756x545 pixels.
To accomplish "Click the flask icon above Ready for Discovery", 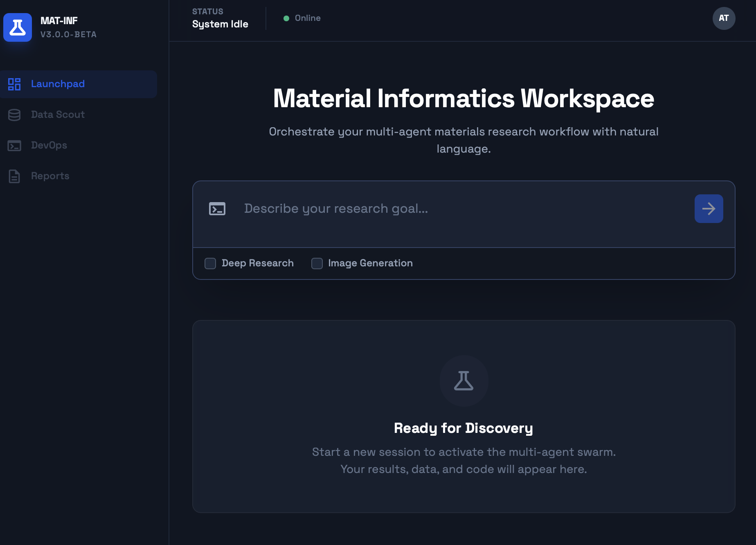I will pos(464,381).
